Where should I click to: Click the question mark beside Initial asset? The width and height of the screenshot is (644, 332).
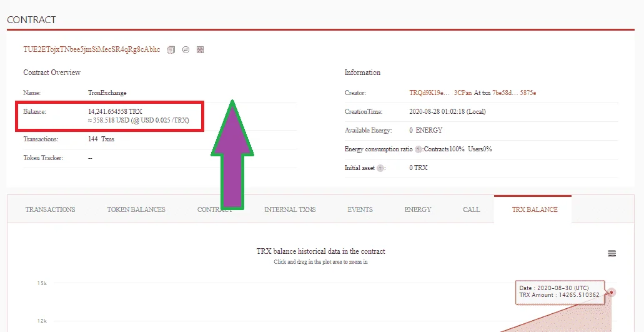[x=380, y=168]
